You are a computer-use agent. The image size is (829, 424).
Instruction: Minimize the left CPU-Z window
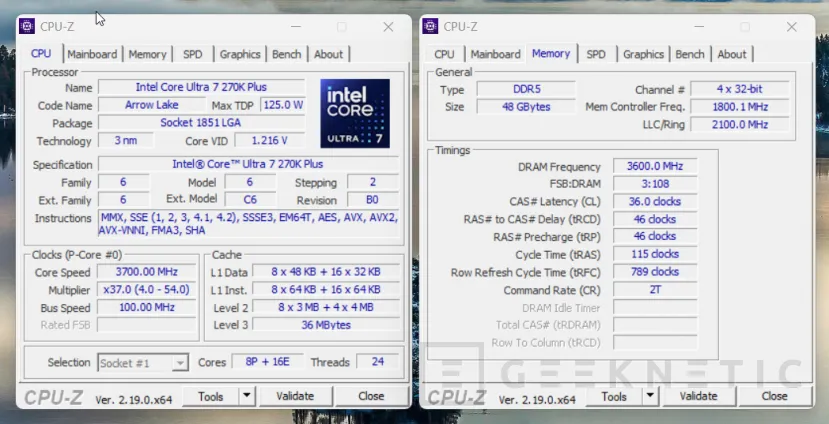[296, 26]
